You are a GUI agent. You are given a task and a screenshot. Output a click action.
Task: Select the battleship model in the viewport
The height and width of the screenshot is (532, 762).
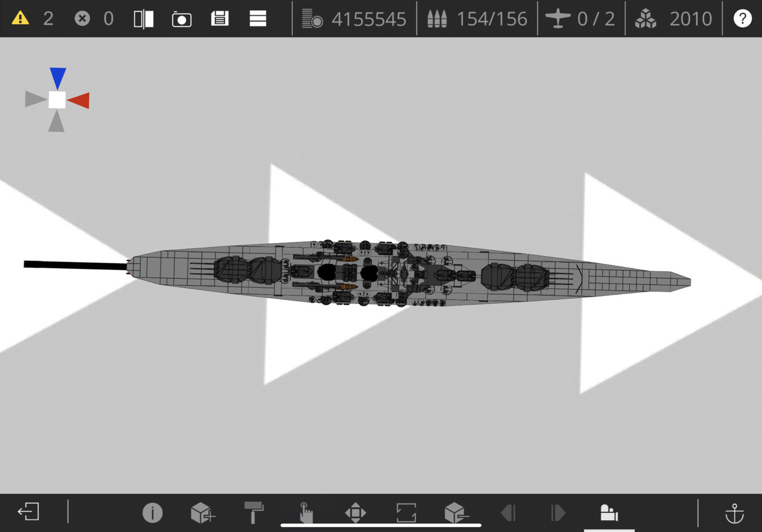(x=409, y=274)
